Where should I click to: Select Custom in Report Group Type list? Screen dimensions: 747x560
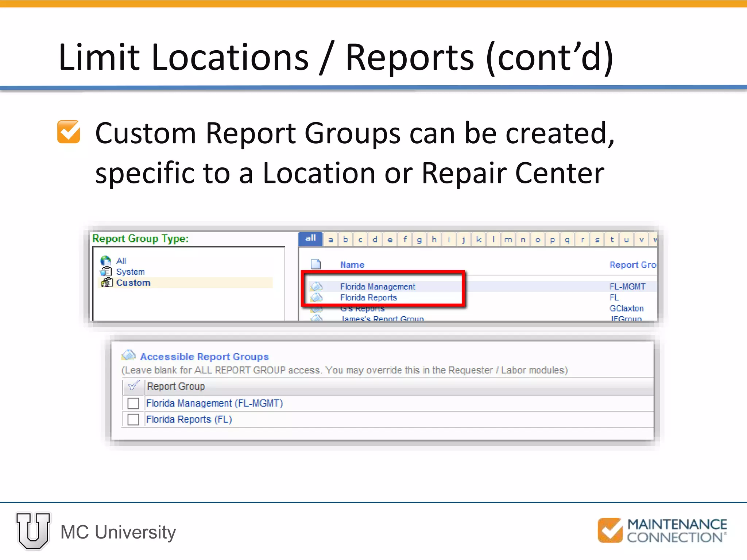coord(133,283)
